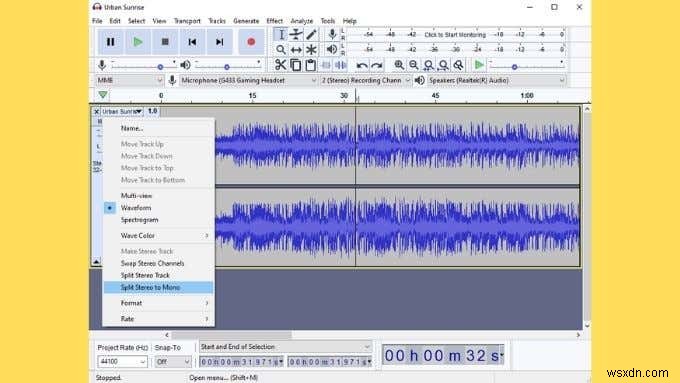Click the Redo arrow icon
The width and height of the screenshot is (680, 383).
click(x=377, y=65)
